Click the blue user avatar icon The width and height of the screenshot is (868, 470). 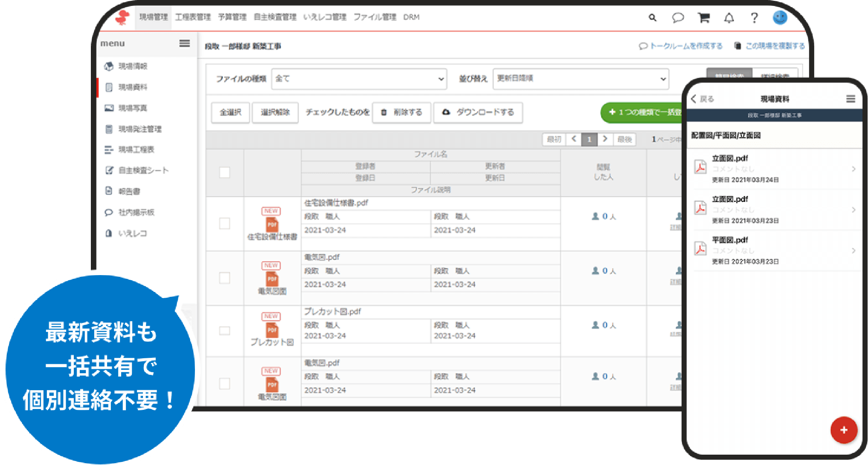point(780,18)
